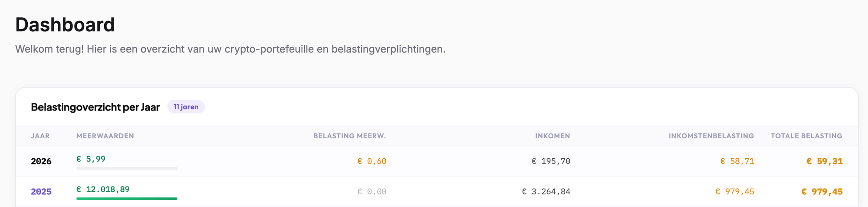This screenshot has height=207, width=868.
Task: Click the green 2025 capital gains progress bar
Action: click(x=127, y=199)
